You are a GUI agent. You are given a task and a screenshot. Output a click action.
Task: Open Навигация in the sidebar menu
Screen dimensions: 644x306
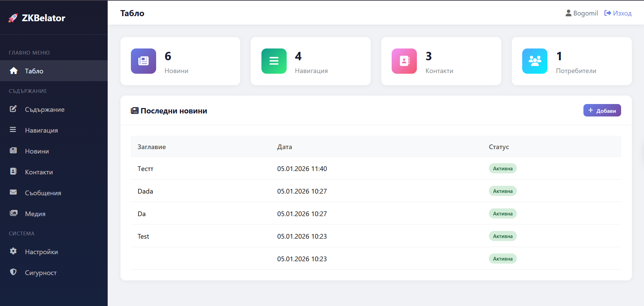[x=41, y=130]
